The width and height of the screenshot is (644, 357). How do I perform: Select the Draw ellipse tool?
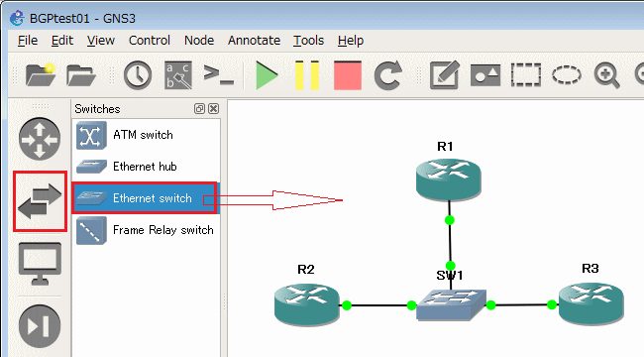pos(567,75)
